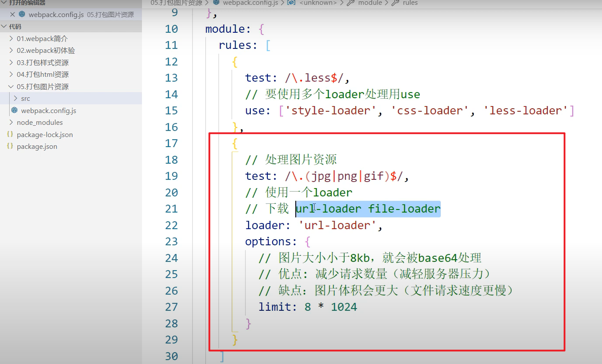Viewport: 602px width, 364px height.
Task: Click line number 27 in the gutter
Action: (171, 307)
